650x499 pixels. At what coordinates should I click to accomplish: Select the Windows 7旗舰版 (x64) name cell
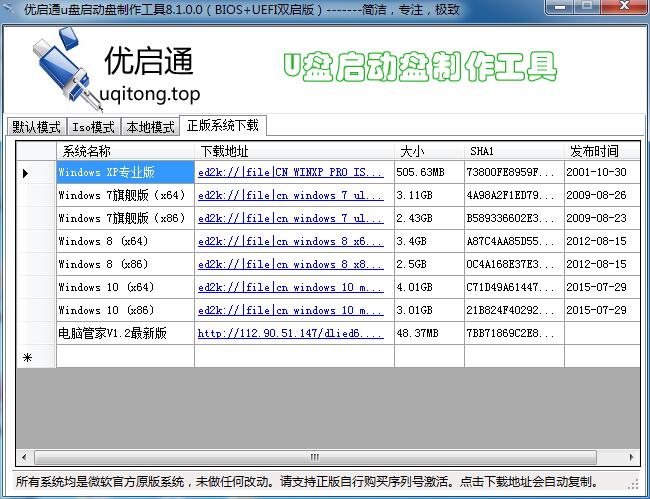[125, 195]
